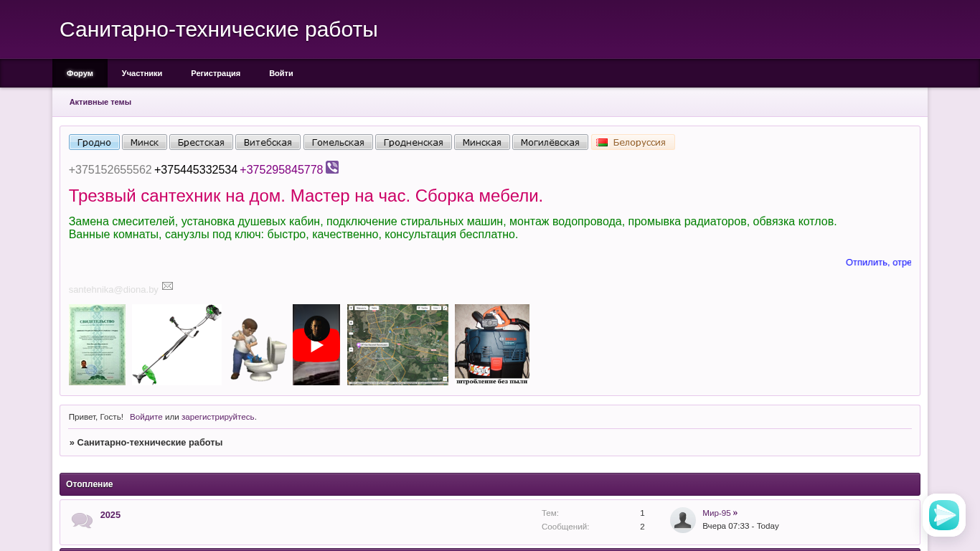
Task: Click the speech bubbles icon beside 2025 forum
Action: click(82, 520)
